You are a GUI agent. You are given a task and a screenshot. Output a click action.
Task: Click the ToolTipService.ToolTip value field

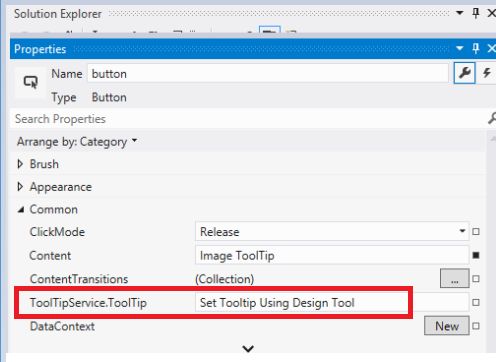pyautogui.click(x=332, y=303)
